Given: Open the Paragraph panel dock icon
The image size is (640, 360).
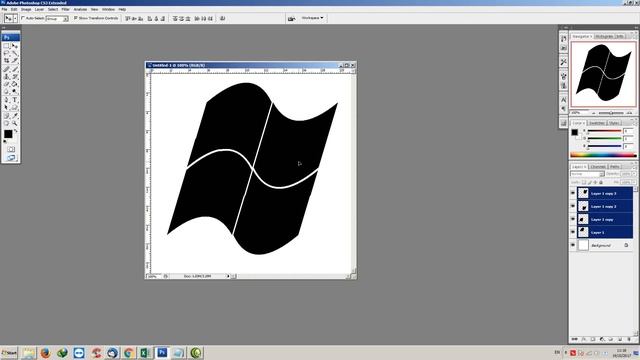Looking at the screenshot, I should (564, 108).
